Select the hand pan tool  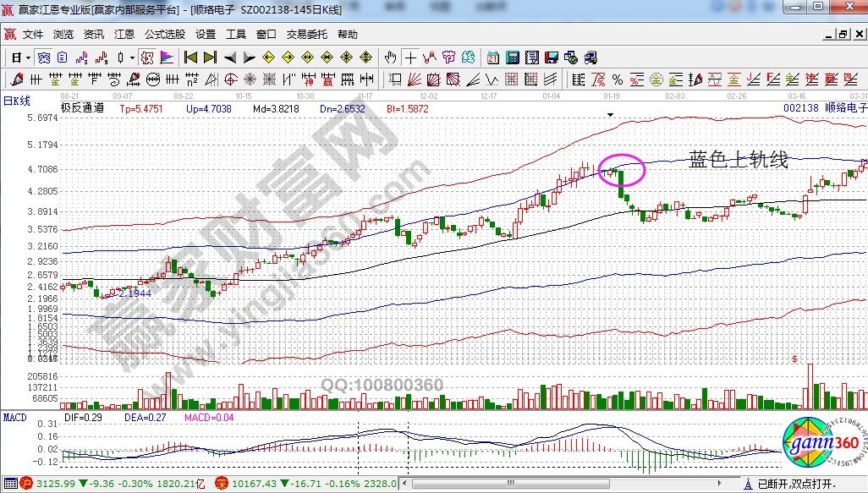(390, 58)
